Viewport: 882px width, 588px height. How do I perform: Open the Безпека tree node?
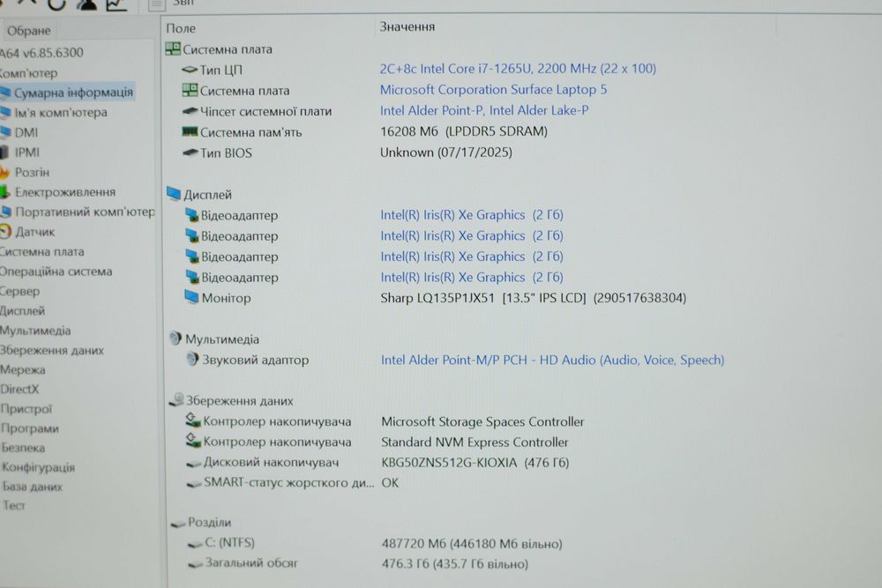click(x=23, y=448)
